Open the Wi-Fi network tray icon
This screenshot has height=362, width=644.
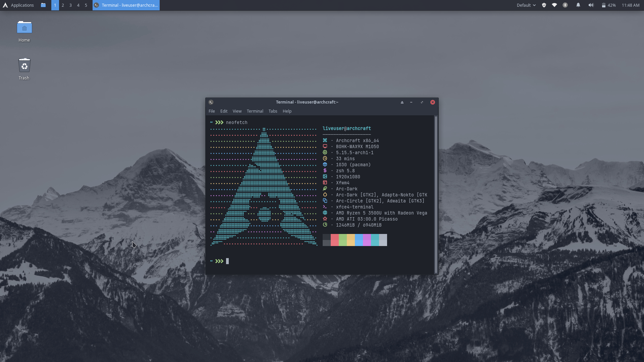coord(554,5)
